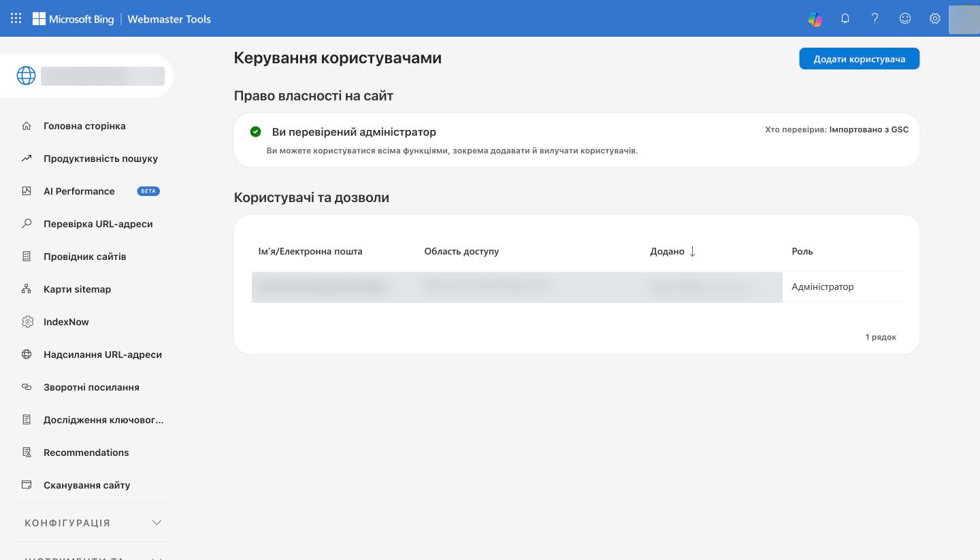This screenshot has width=980, height=560.
Task: Click the Роль column header
Action: [802, 252]
